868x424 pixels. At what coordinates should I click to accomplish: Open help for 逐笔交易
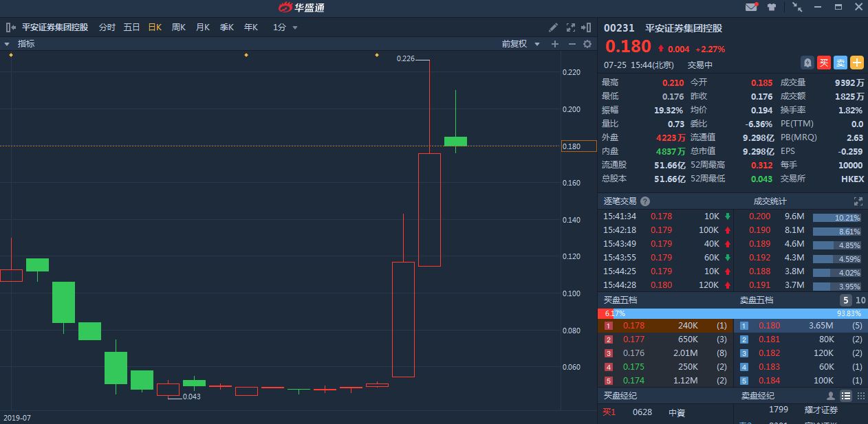[644, 201]
